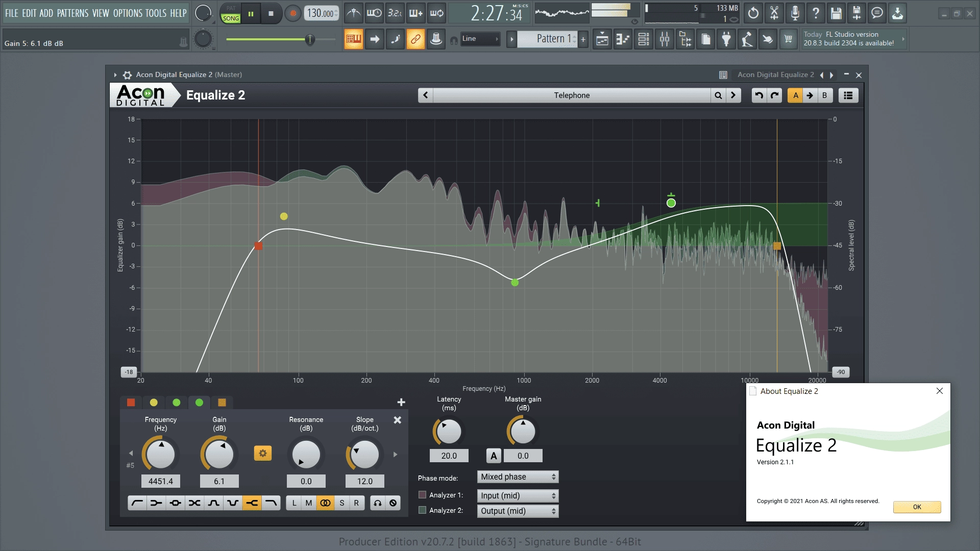Open the Line snap dropdown in the toolbar
This screenshot has height=551, width=980.
click(x=480, y=39)
